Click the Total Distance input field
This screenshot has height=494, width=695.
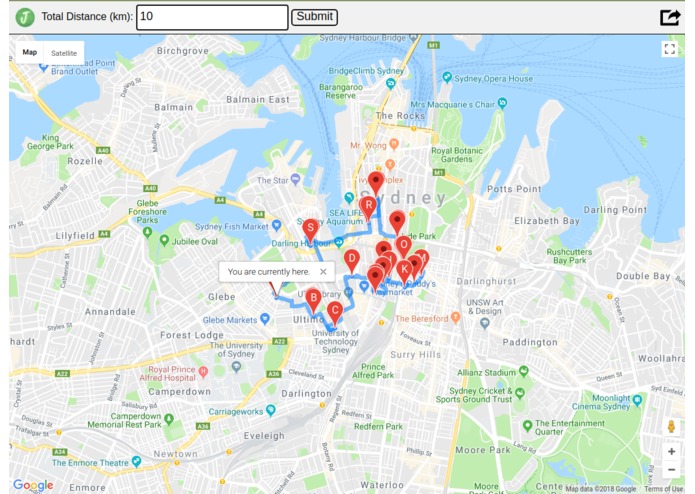212,17
